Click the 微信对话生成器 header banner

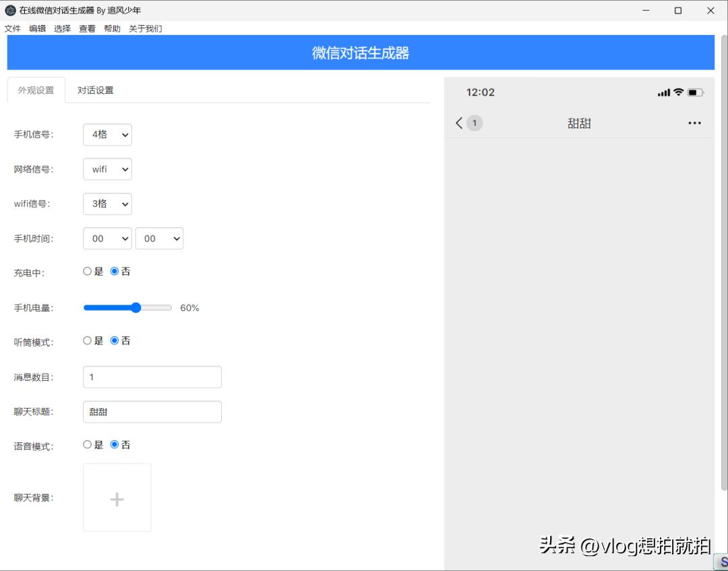tap(361, 52)
